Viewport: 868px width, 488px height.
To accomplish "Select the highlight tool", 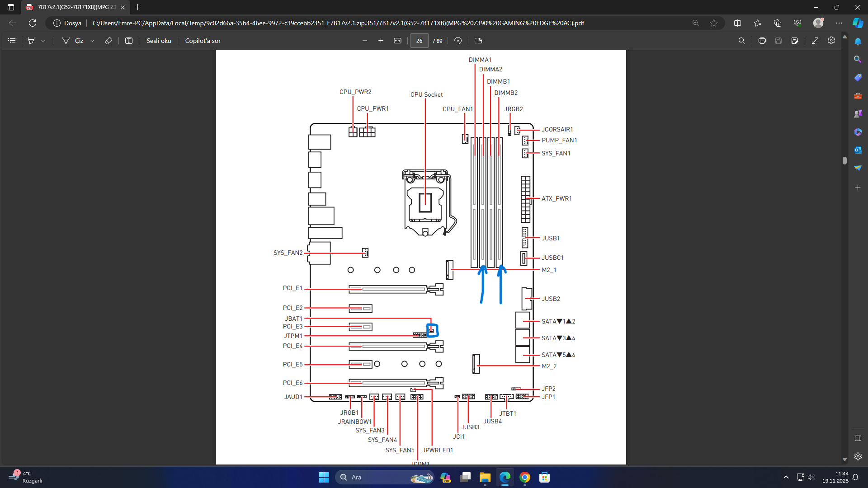I will [x=31, y=41].
